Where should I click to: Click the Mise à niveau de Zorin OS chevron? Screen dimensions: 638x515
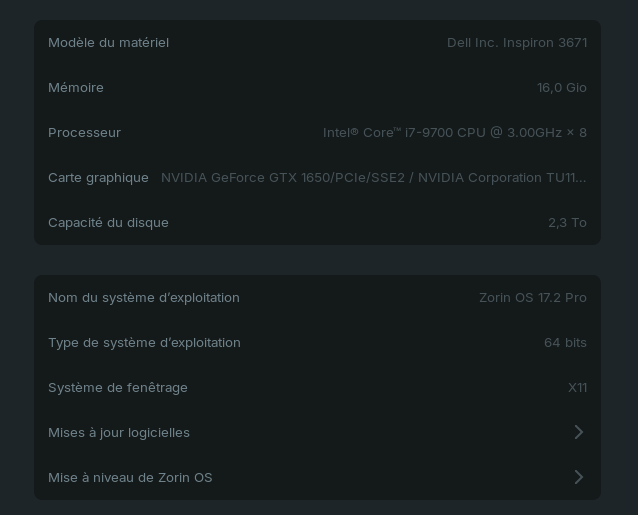point(578,477)
